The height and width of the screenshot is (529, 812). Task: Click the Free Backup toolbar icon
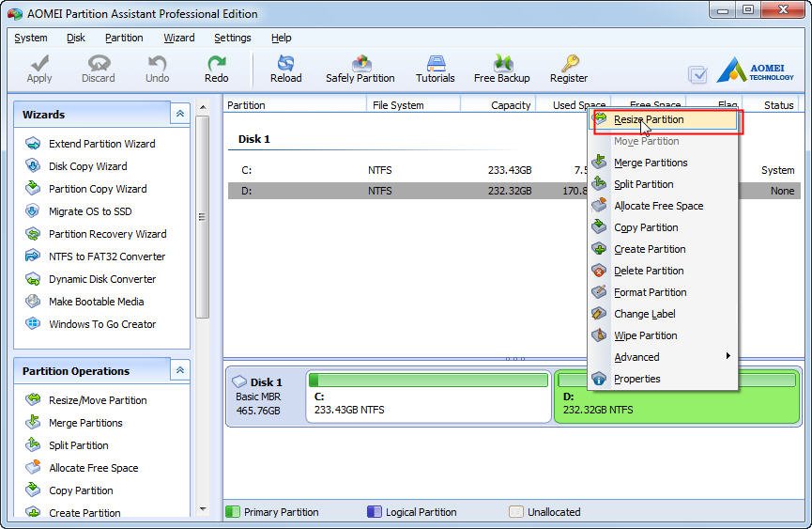click(502, 63)
